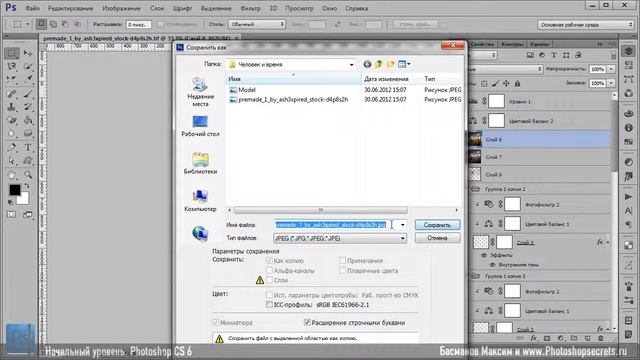Select the Clone Stamp tool
The image size is (640, 360).
point(12,107)
